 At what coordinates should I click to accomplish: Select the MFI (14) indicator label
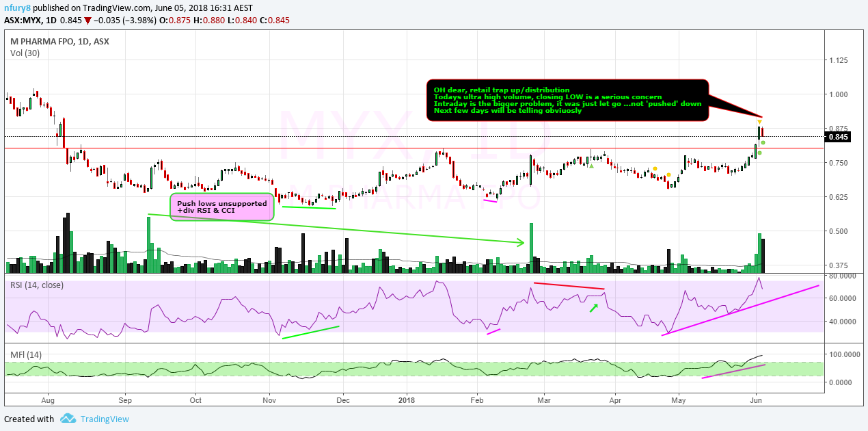(x=25, y=355)
